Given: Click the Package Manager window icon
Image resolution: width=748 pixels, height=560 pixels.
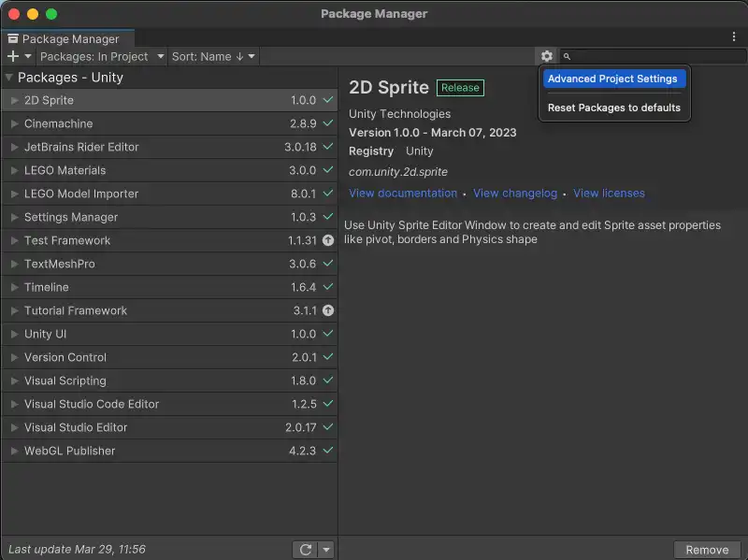Looking at the screenshot, I should (12, 39).
